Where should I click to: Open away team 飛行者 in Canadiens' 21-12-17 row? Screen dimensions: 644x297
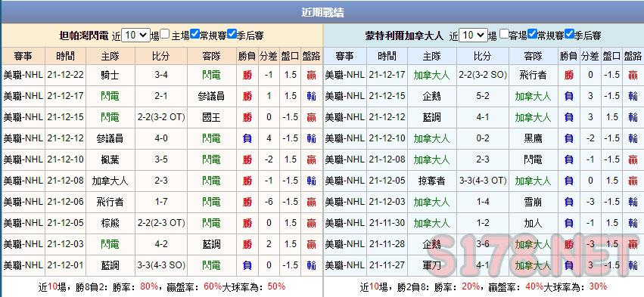(533, 75)
